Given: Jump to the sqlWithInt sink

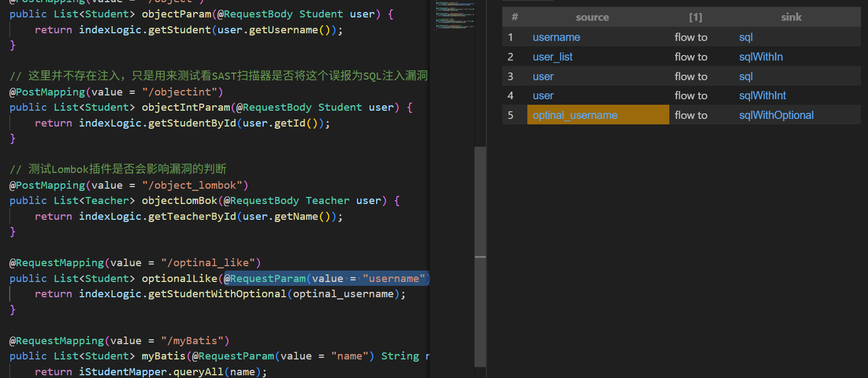Looking at the screenshot, I should (762, 95).
